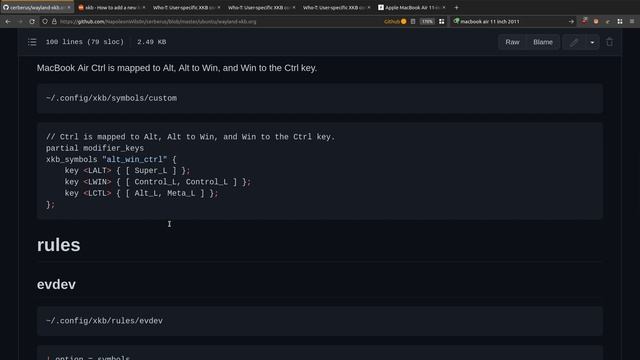Switch to the Apple MacBook Air 11 tab

[x=412, y=7]
